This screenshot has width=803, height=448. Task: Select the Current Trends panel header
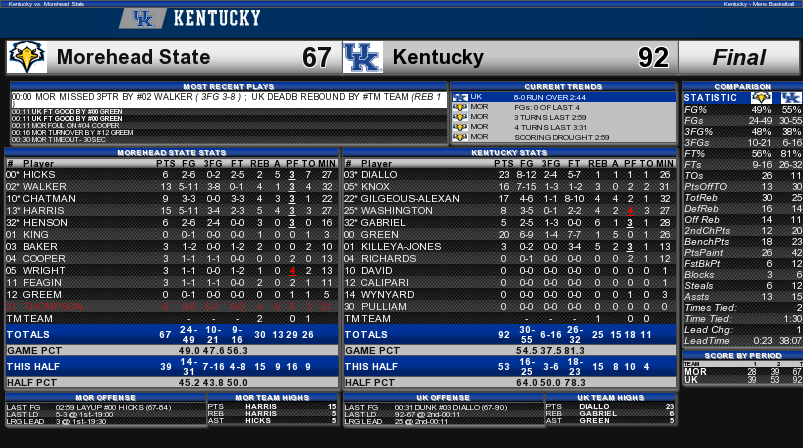point(563,87)
